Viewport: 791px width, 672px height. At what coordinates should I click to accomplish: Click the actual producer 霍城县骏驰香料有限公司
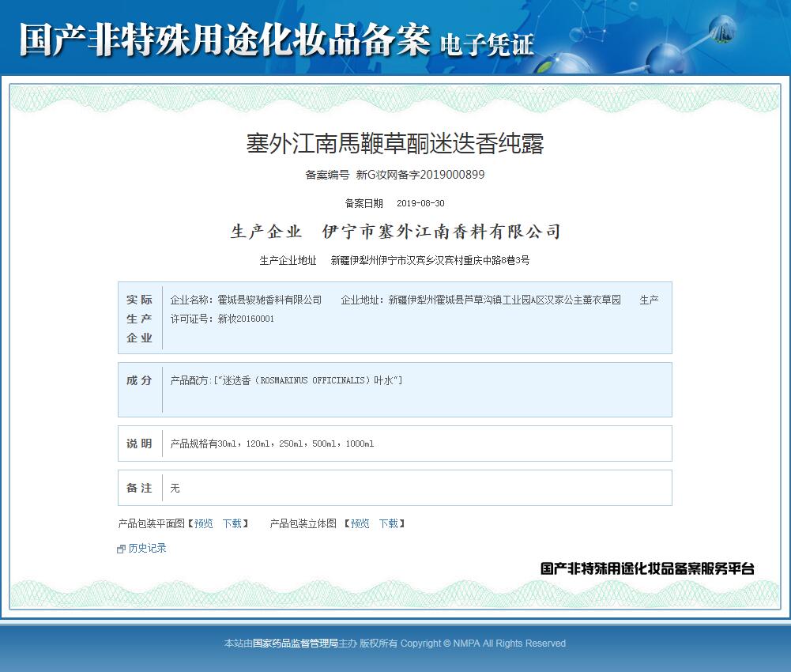[x=269, y=300]
